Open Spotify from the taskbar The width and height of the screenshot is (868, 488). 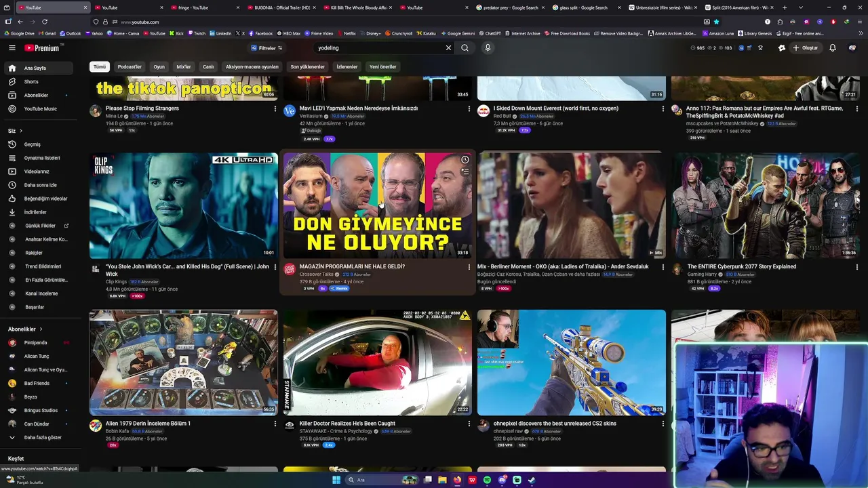click(x=487, y=480)
